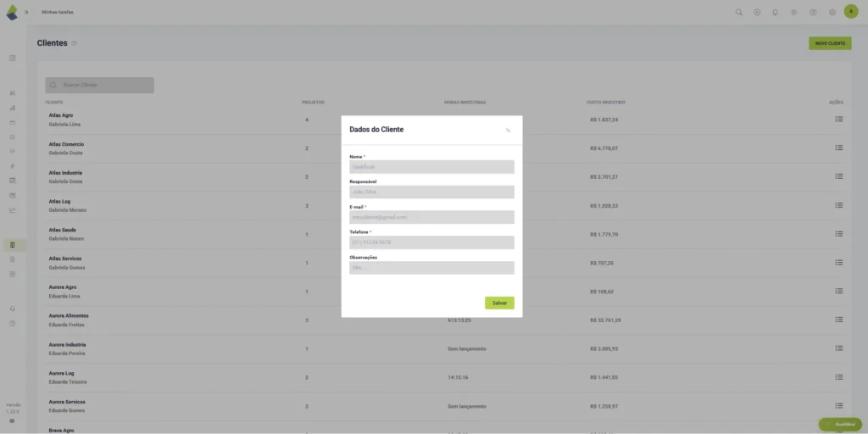Open the folder icon in sidebar
The height and width of the screenshot is (434, 868).
coord(12,122)
